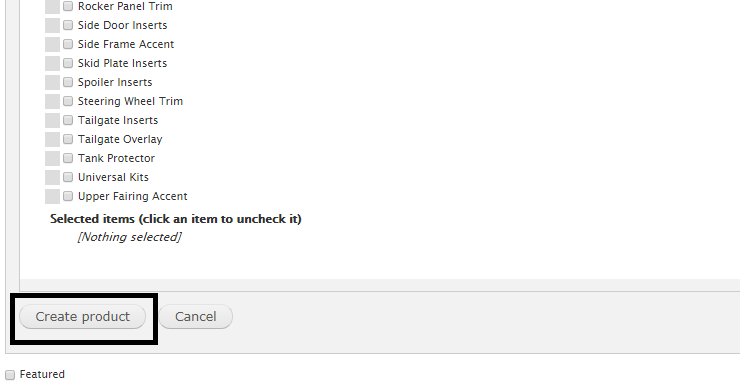Click the gray square beside Tank Protector
This screenshot has width=740, height=385.
pos(52,158)
